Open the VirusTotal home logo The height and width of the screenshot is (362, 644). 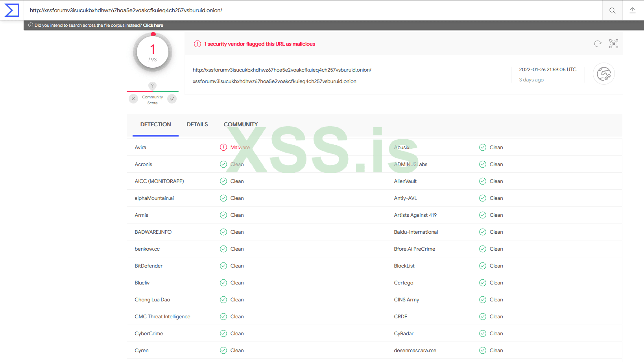point(12,10)
